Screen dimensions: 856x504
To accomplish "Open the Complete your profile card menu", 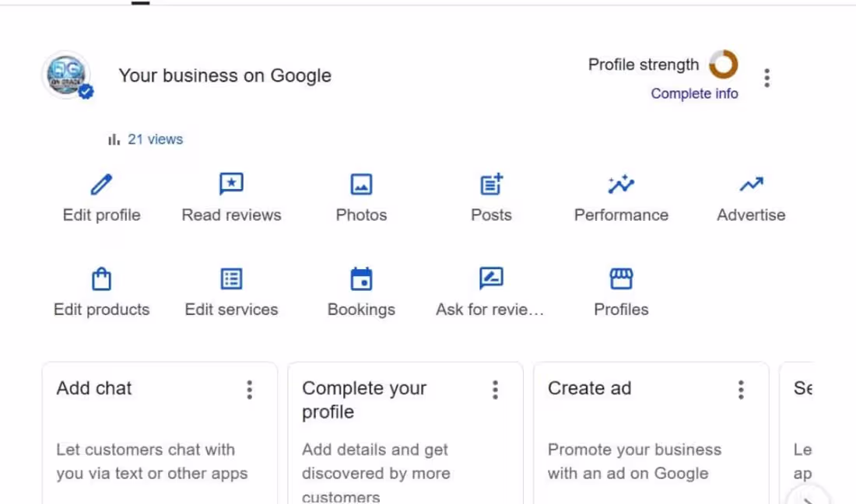I will [495, 390].
